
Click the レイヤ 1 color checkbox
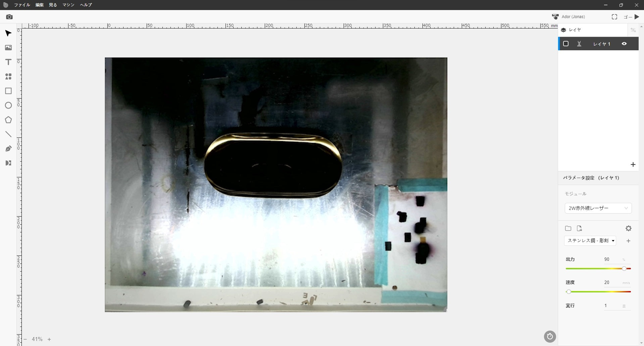(x=566, y=44)
